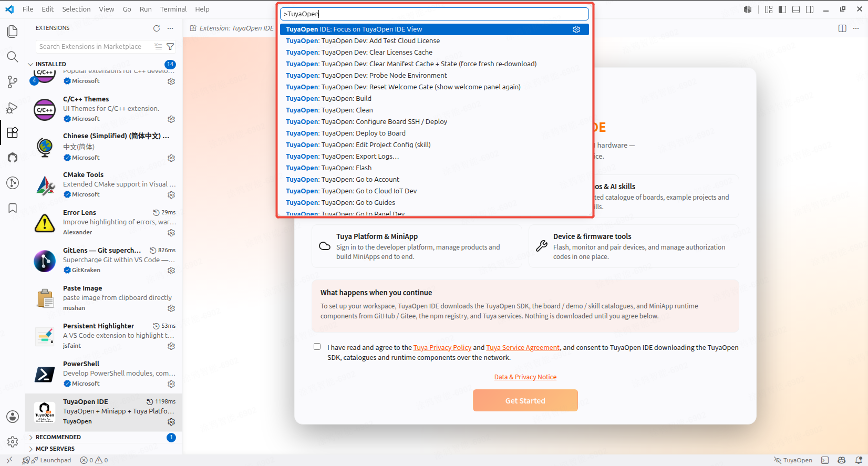Toggle the primary side bar visibility
Viewport: 868px width, 466px height.
point(782,9)
